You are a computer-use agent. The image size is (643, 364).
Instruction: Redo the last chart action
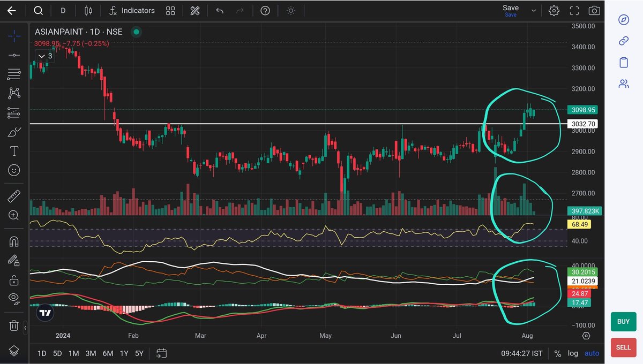[x=241, y=11]
